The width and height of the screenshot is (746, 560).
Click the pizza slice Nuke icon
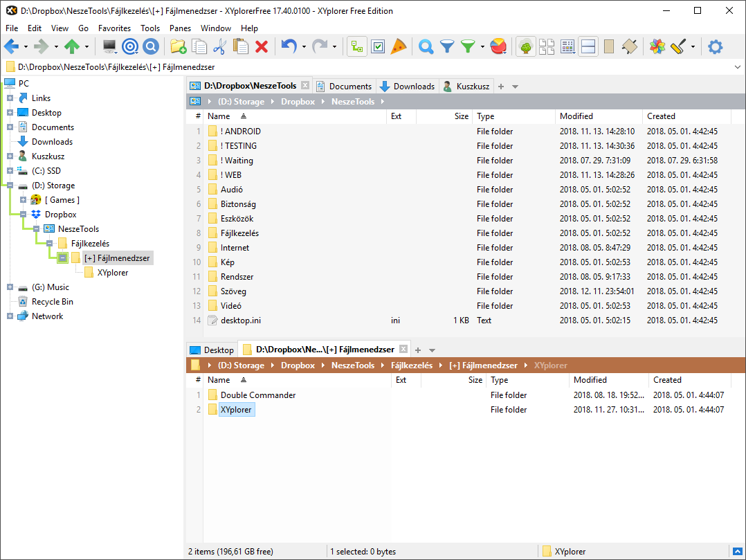click(x=399, y=46)
